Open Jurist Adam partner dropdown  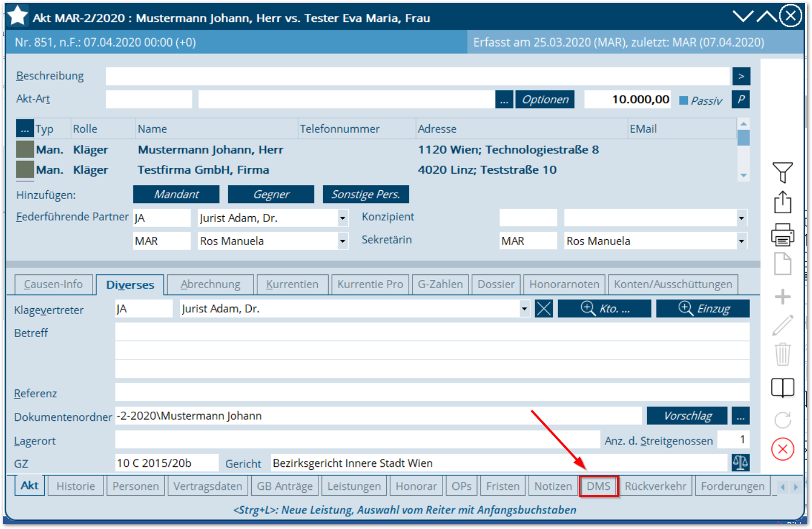coord(342,218)
